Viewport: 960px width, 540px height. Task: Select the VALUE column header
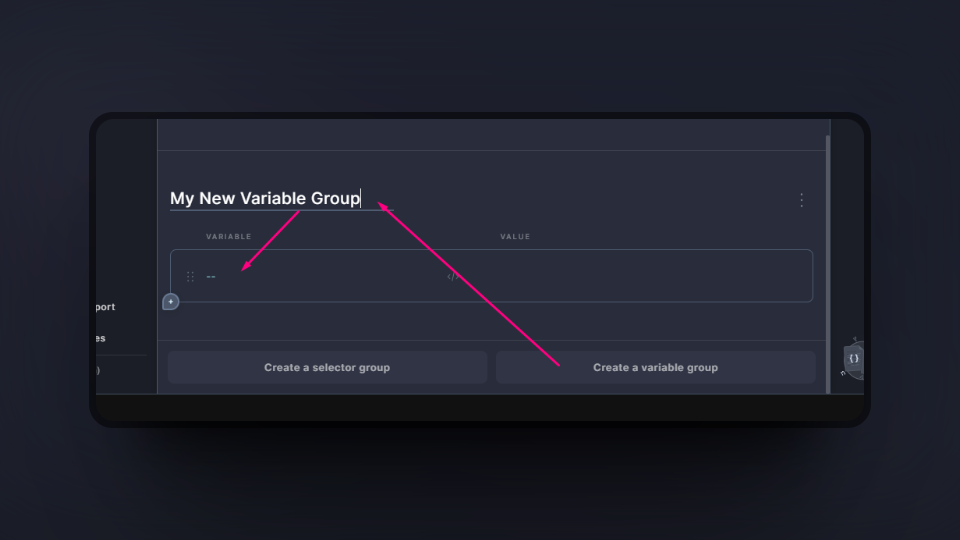pyautogui.click(x=515, y=237)
